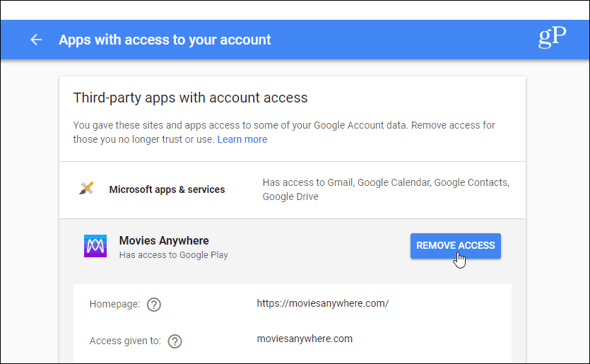Collapse the Movies Anywhere entry by its name
Viewport: 590px width, 364px height.
164,240
